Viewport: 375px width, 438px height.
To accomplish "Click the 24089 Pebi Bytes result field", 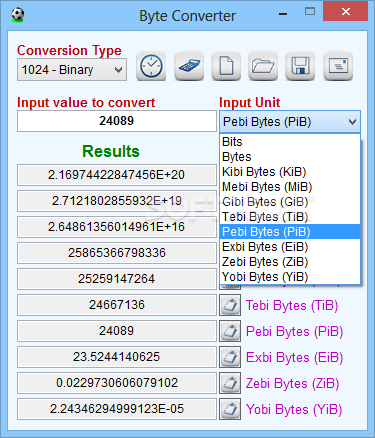I will click(117, 331).
